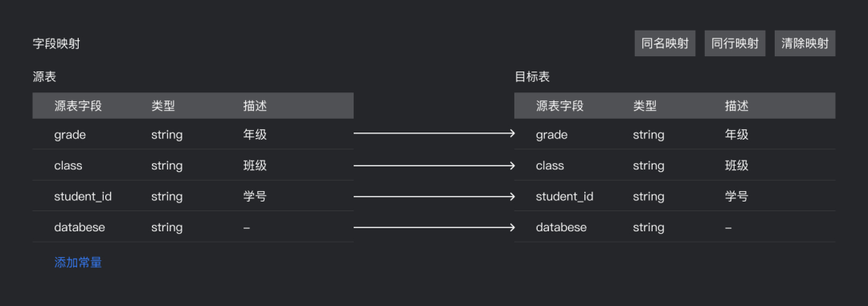The width and height of the screenshot is (868, 306).
Task: Select the grade row in target table
Action: 675,134
